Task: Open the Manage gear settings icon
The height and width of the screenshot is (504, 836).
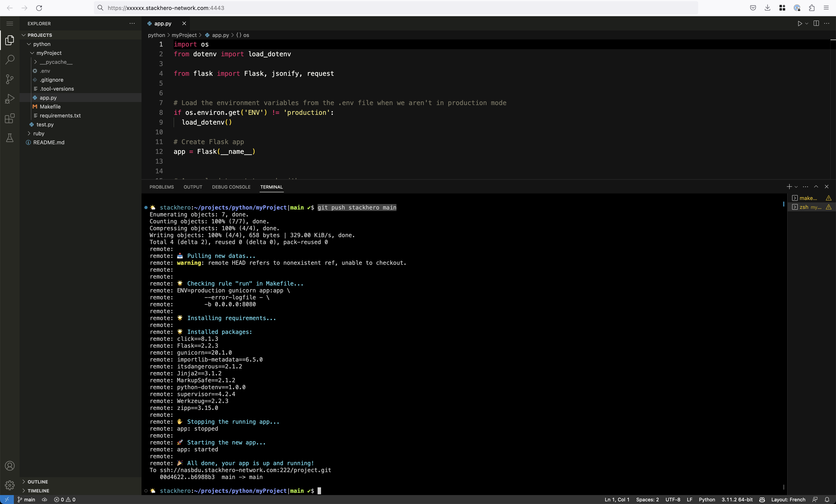Action: pyautogui.click(x=10, y=485)
